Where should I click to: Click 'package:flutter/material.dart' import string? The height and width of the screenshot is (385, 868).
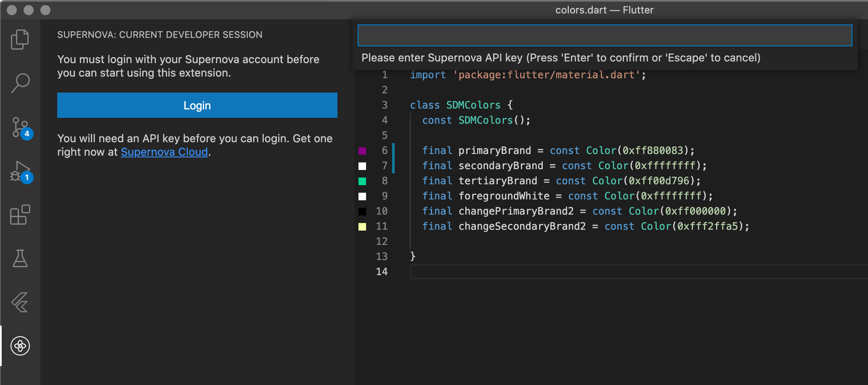pyautogui.click(x=547, y=75)
